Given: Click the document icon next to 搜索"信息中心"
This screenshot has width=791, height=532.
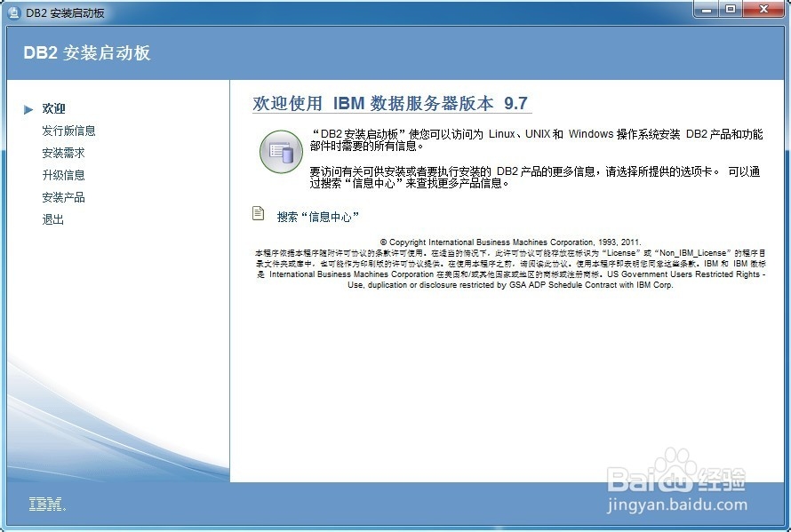Looking at the screenshot, I should point(257,215).
